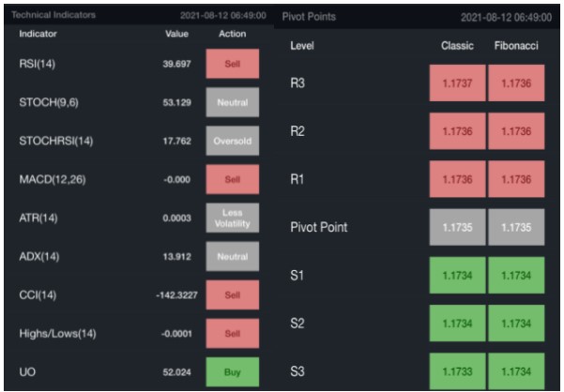Click the Pivot Point Classic value 1.1735

[457, 227]
